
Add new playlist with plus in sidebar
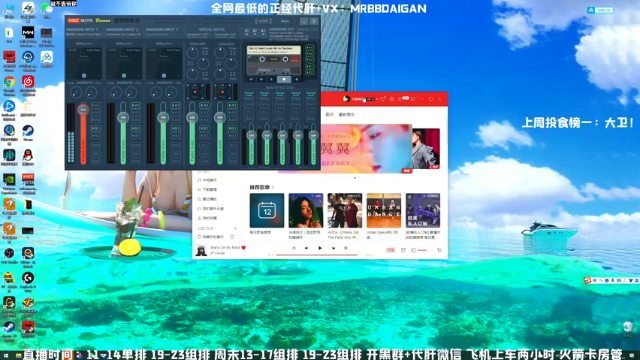pos(235,229)
